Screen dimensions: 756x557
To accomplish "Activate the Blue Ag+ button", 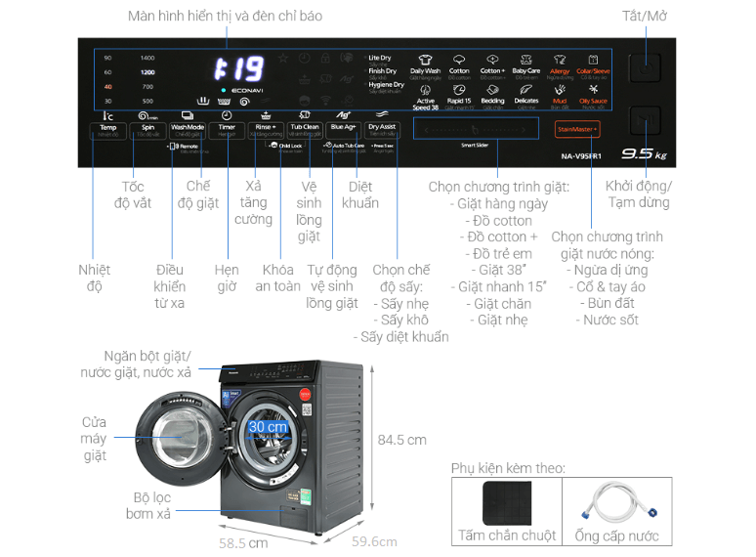I will pyautogui.click(x=343, y=128).
